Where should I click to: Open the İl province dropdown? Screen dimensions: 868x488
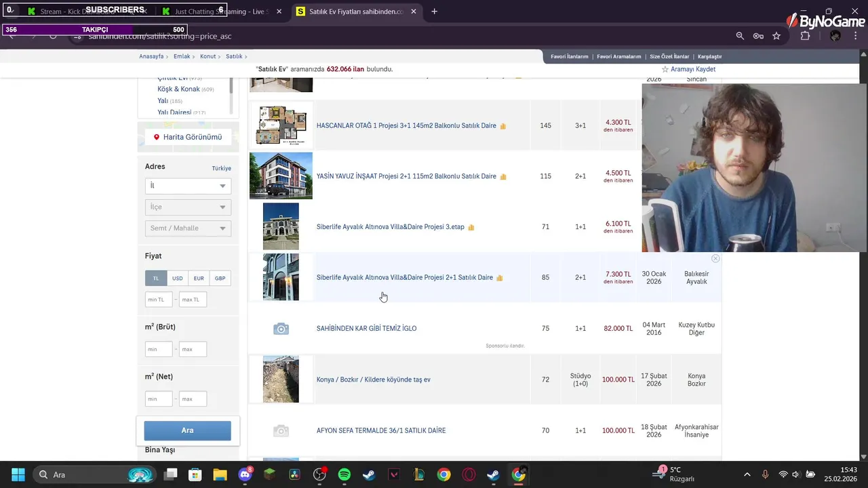pos(188,186)
